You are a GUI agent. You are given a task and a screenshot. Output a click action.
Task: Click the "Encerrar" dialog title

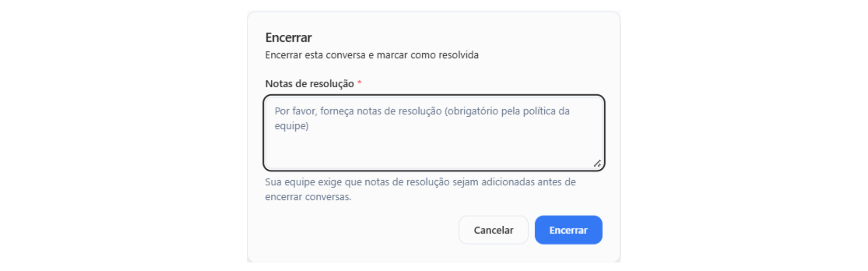(288, 38)
